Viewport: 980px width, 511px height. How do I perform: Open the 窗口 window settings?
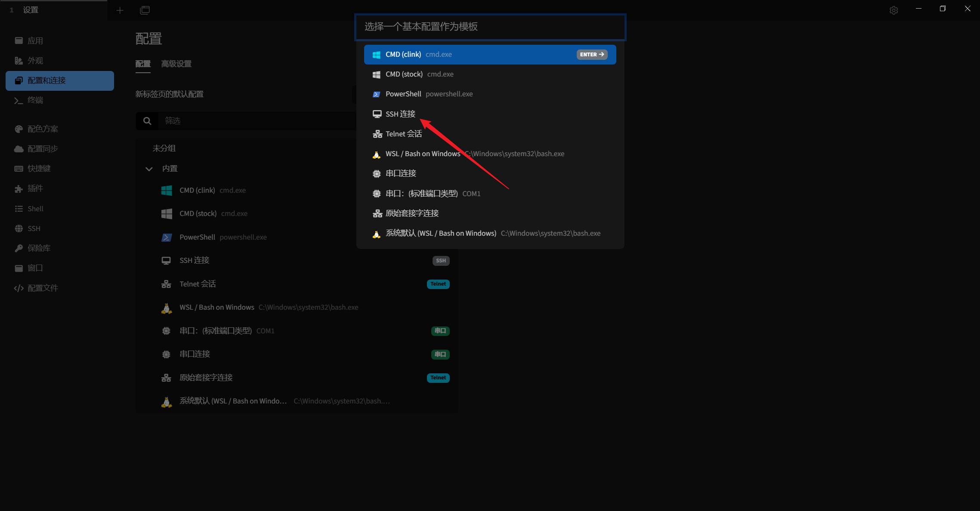[60, 268]
